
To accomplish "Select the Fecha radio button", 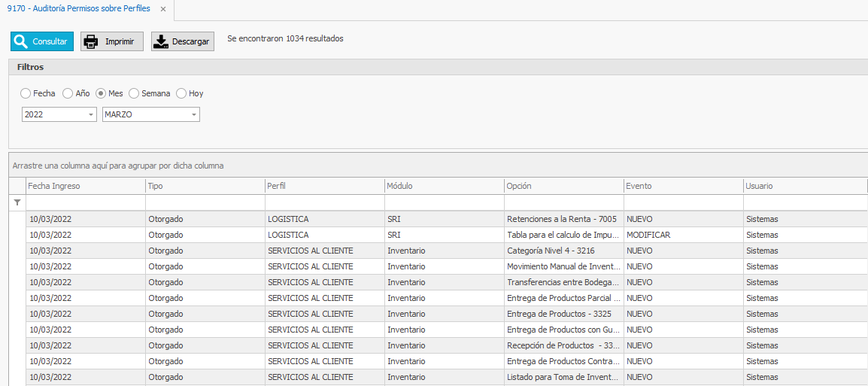I will pyautogui.click(x=26, y=93).
